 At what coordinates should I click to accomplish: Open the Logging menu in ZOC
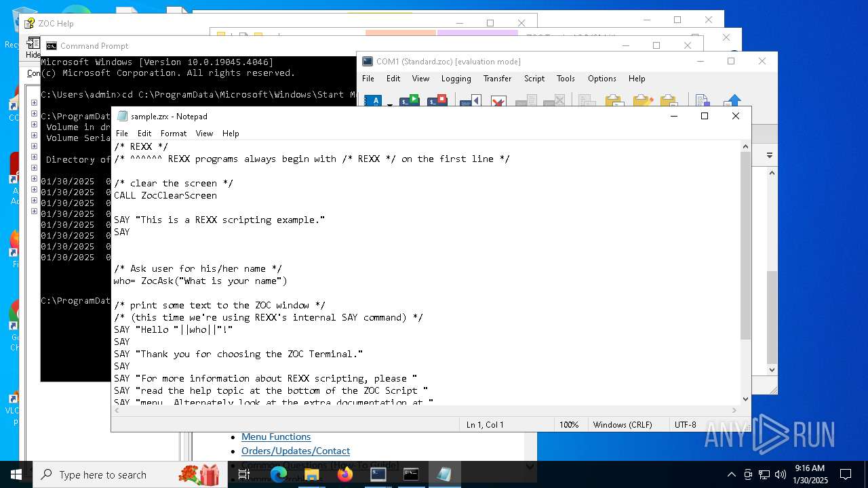(x=456, y=79)
